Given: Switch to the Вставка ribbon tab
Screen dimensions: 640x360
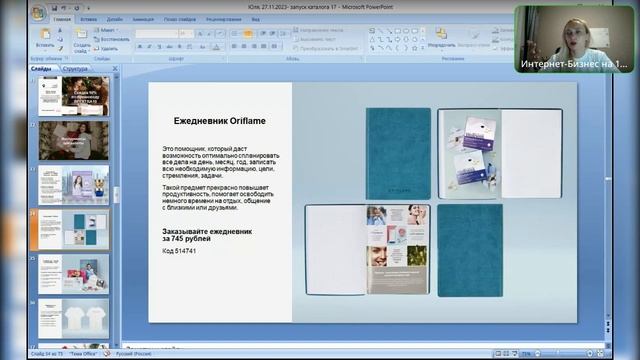Looking at the screenshot, I should [x=89, y=19].
